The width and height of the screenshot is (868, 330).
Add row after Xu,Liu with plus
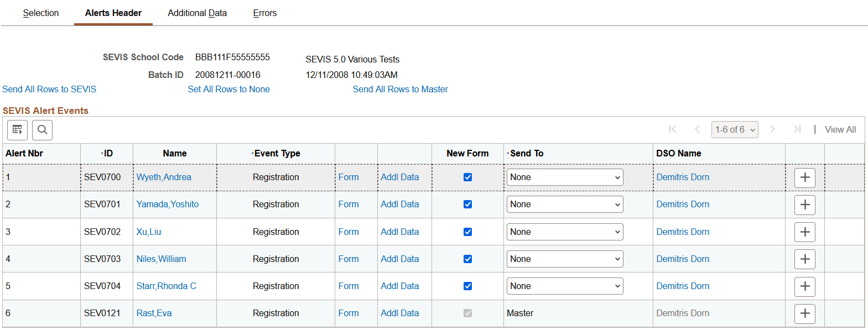point(805,232)
